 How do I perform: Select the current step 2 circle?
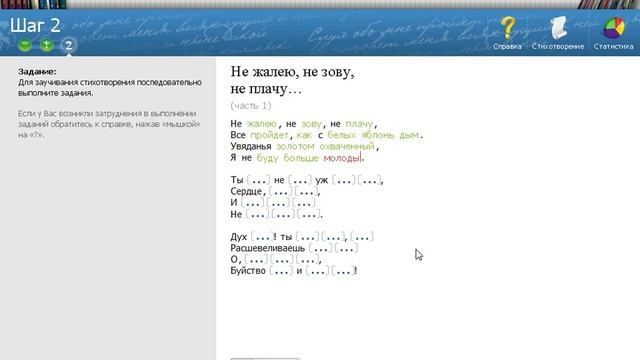(x=69, y=45)
